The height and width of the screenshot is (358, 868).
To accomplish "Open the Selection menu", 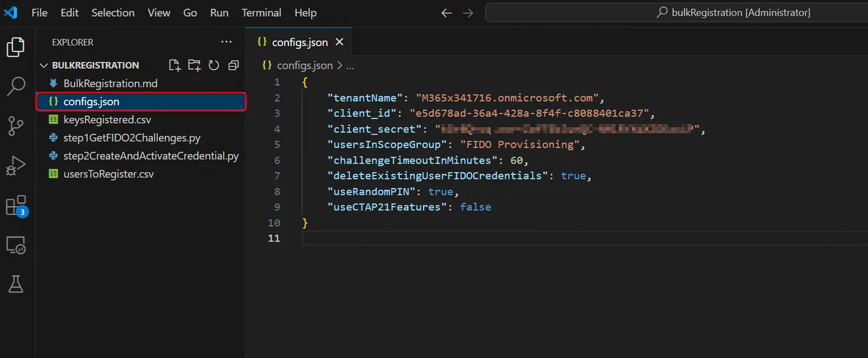I will point(112,12).
